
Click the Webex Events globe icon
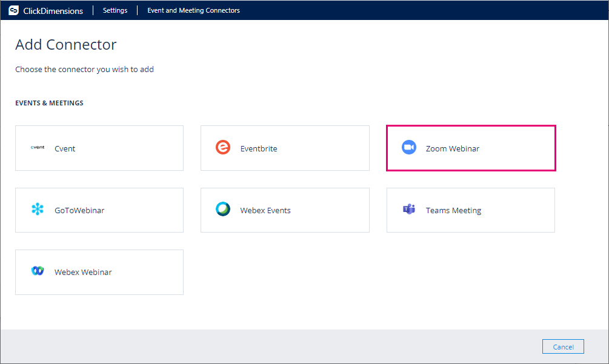(x=223, y=209)
